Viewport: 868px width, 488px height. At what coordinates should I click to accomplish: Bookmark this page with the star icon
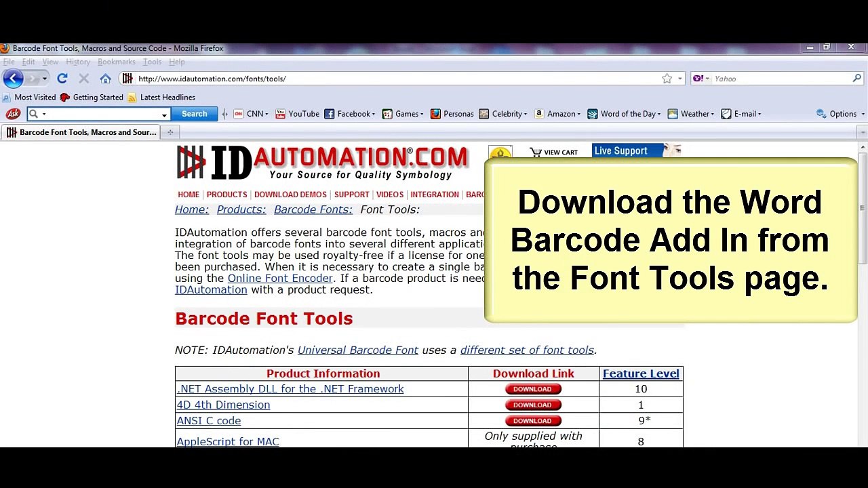(x=667, y=79)
